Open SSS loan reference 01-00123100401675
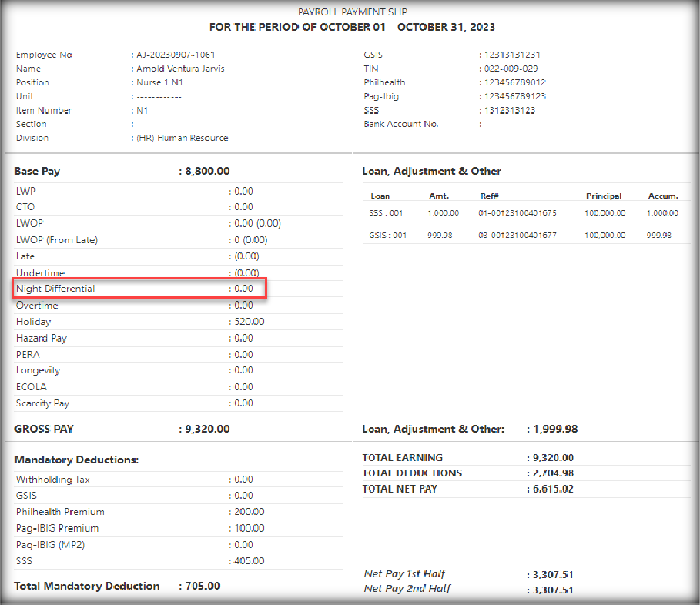The image size is (700, 605). (x=517, y=213)
